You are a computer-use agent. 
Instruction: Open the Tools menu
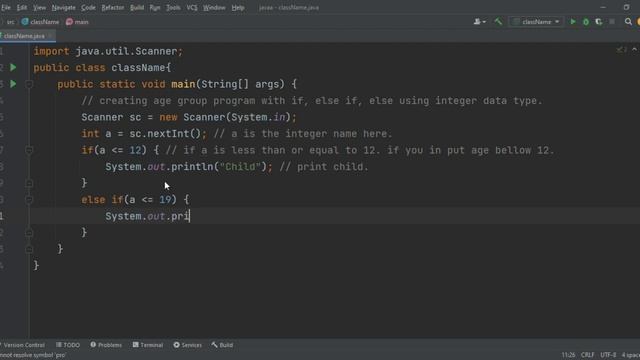click(x=173, y=7)
